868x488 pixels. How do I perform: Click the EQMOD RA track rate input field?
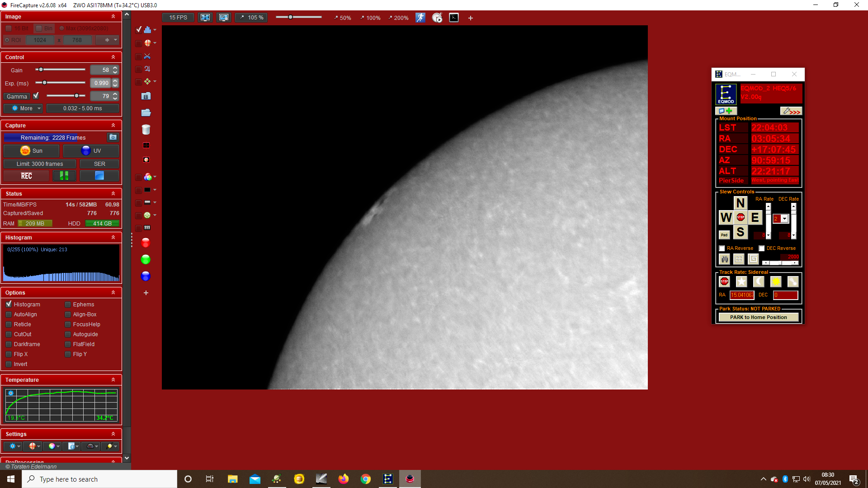[x=742, y=295]
